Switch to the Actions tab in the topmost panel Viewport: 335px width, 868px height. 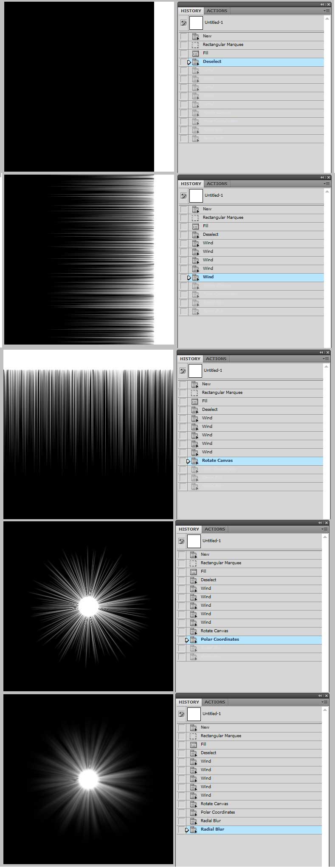point(217,11)
